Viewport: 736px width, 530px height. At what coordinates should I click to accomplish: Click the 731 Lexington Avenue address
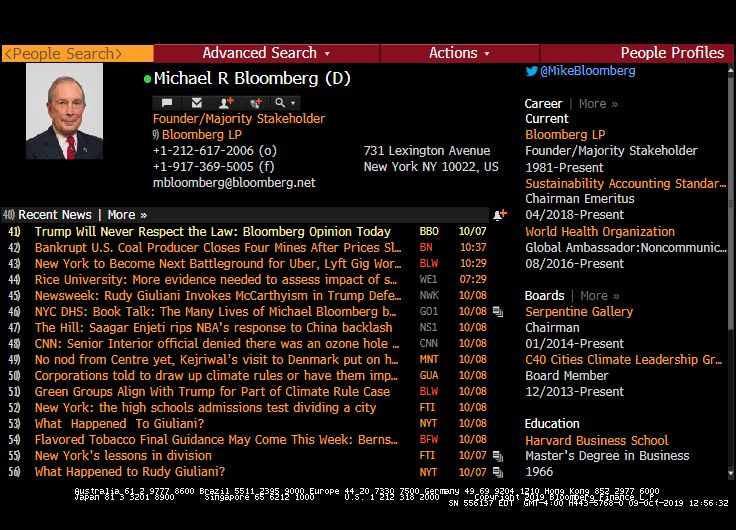427,151
